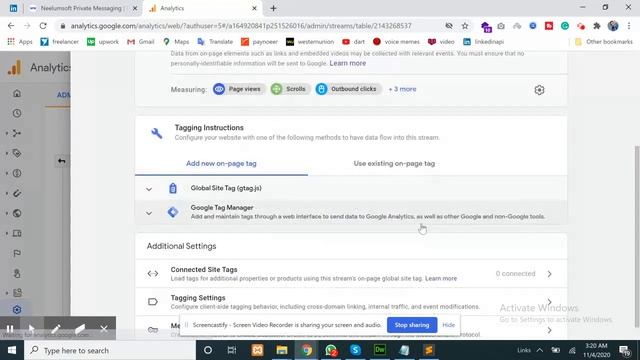Open Dreamweaver from the taskbar

(x=380, y=350)
